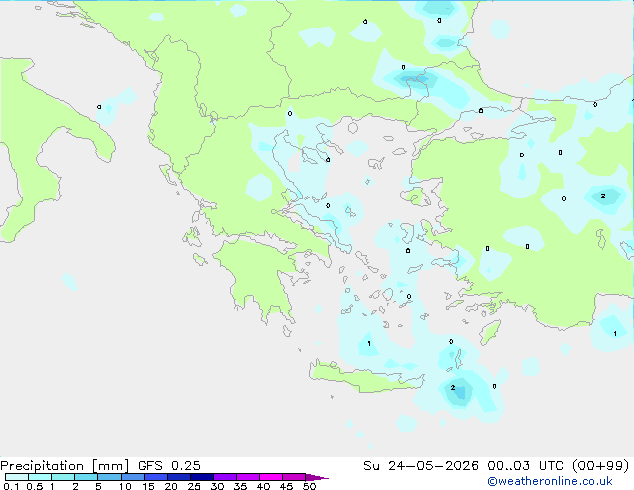634x490 pixels.
Task: Select the dark navy legend swatch between 25 and 30
Action: click(x=202, y=477)
